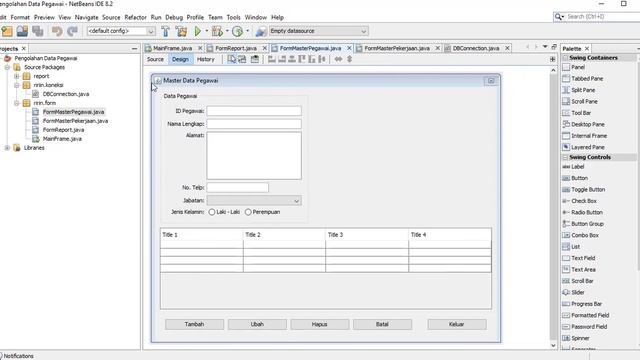Click the New Project toolbar icon
This screenshot has height=360, width=640.
[x=7, y=31]
